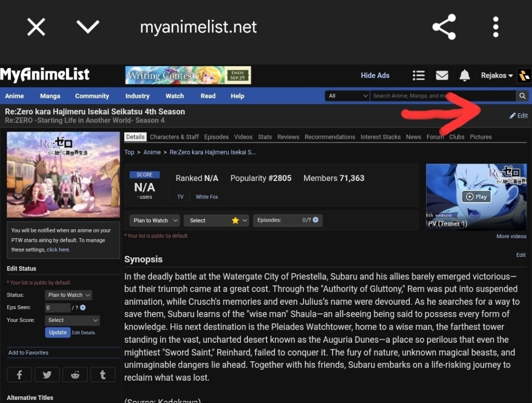Focus the Eps Seen input field
Image resolution: width=532 pixels, height=403 pixels.
(x=58, y=308)
